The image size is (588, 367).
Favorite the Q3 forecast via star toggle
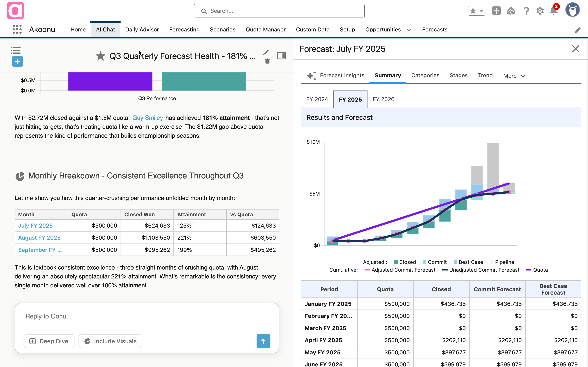point(100,56)
